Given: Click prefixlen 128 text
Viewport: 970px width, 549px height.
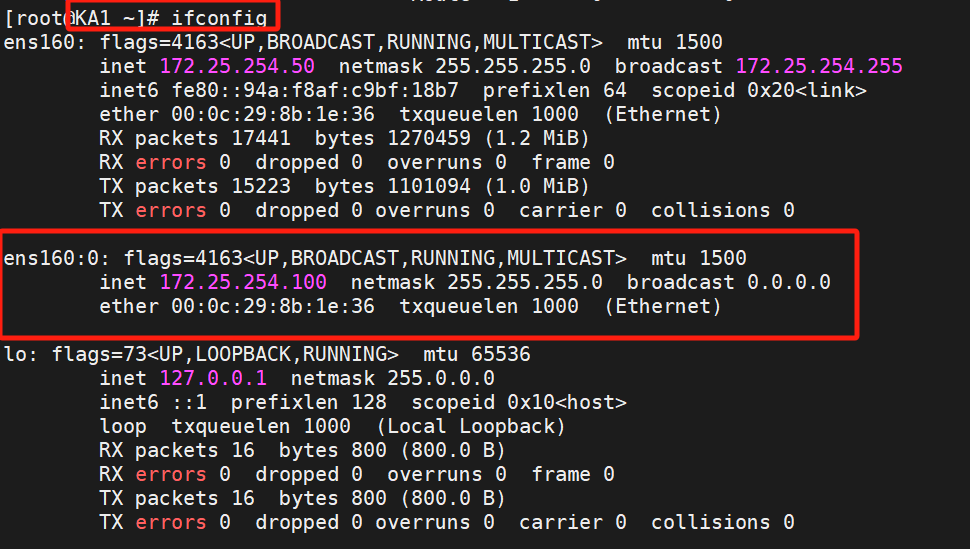Looking at the screenshot, I should pos(309,402).
